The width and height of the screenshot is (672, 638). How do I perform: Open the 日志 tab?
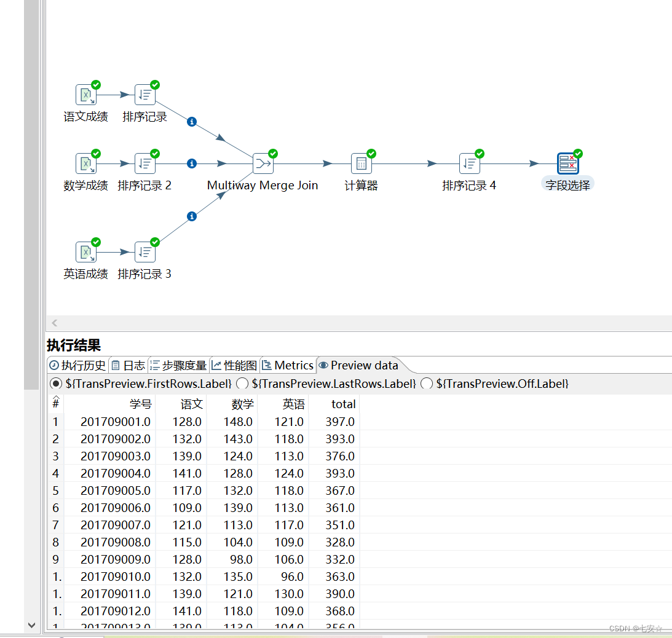point(128,364)
